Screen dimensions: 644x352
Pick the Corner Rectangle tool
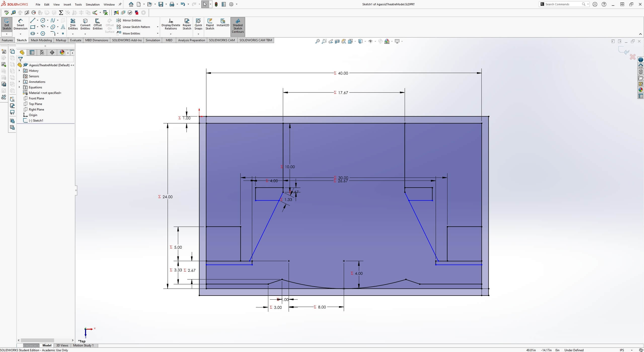33,27
